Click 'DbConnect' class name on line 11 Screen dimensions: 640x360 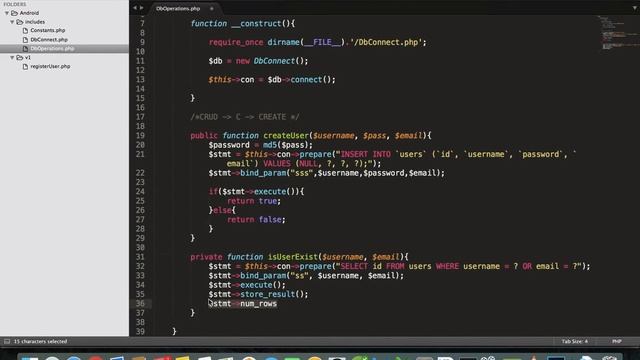tap(274, 61)
